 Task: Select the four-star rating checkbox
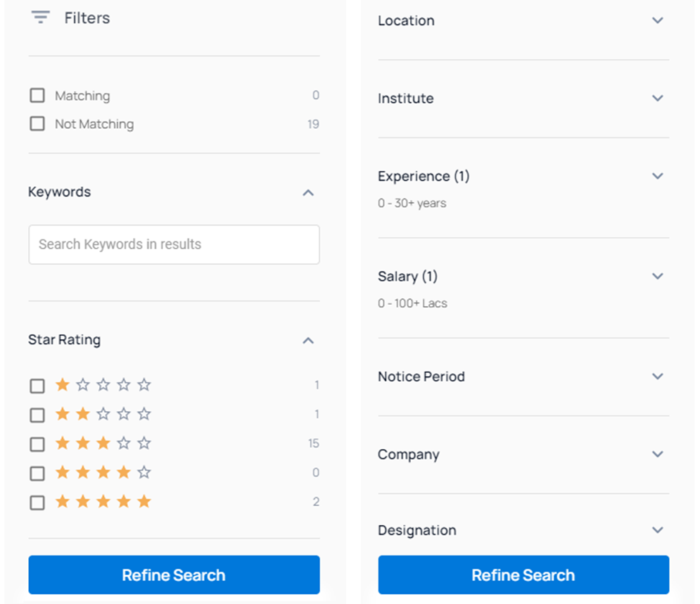coord(37,473)
